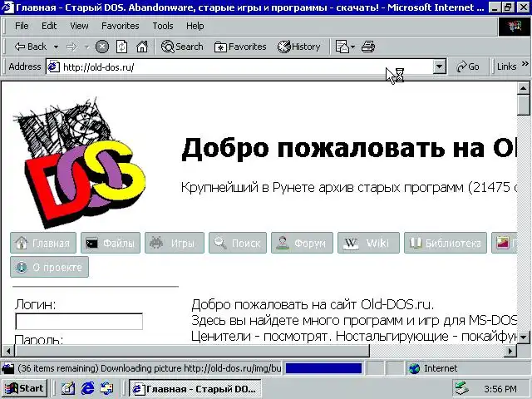Click the Forward arrow button
The image size is (532, 399).
coord(71,47)
